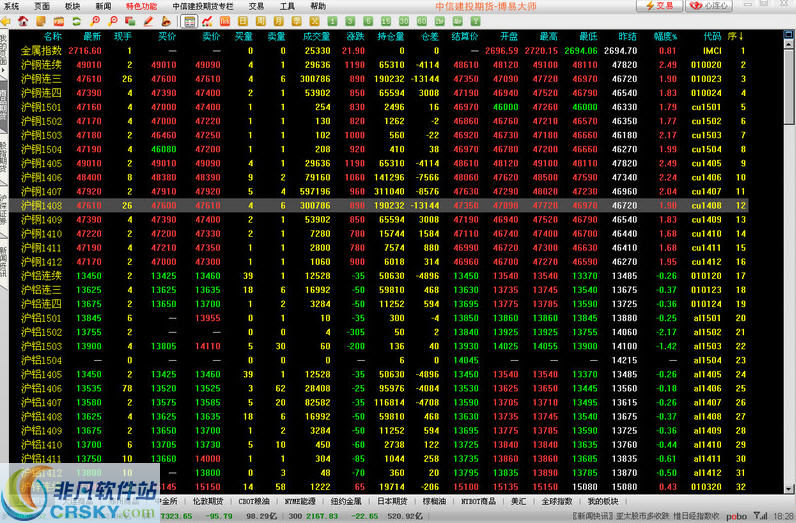Open the trend chart icon
This screenshot has width=796, height=523.
[207, 21]
